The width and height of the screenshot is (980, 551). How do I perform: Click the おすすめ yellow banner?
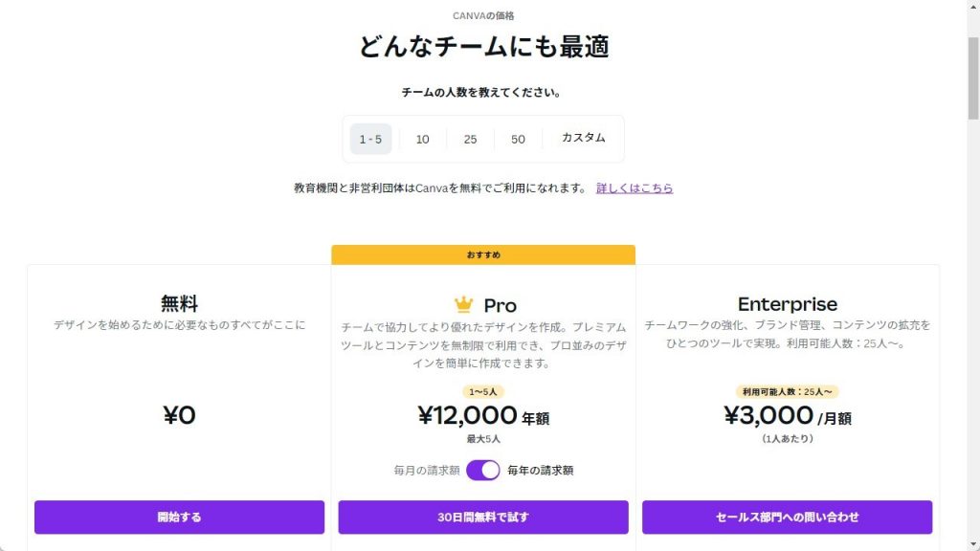pyautogui.click(x=483, y=254)
